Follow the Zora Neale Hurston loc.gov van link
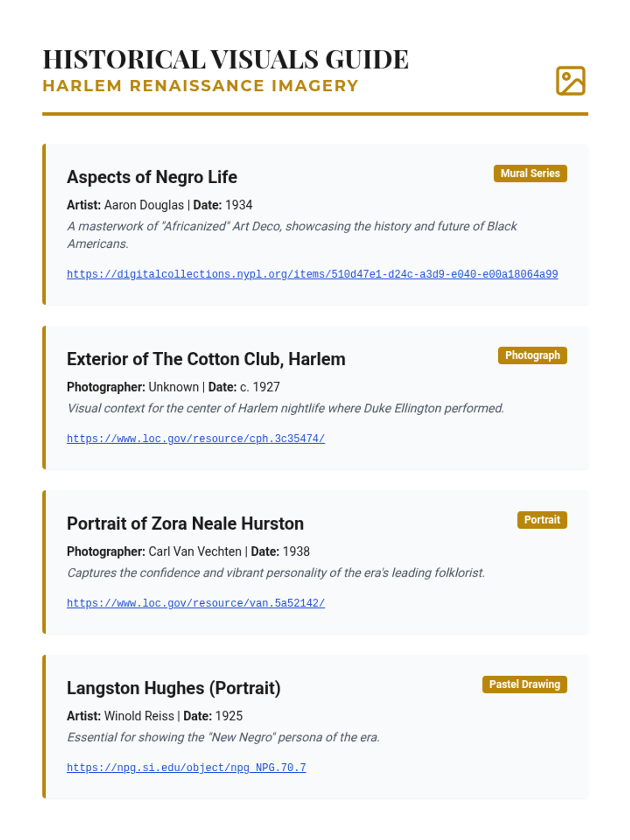Screen dimensions: 630x840 tap(195, 603)
